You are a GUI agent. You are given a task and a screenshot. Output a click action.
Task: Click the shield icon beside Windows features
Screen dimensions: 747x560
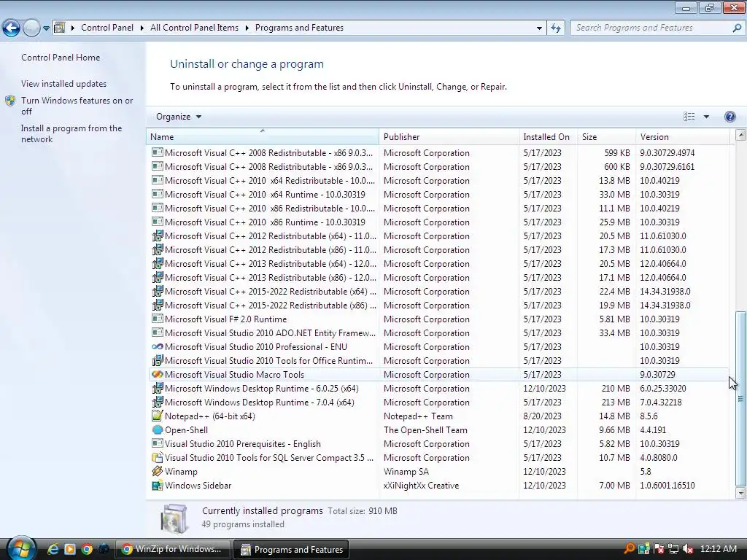click(x=10, y=101)
